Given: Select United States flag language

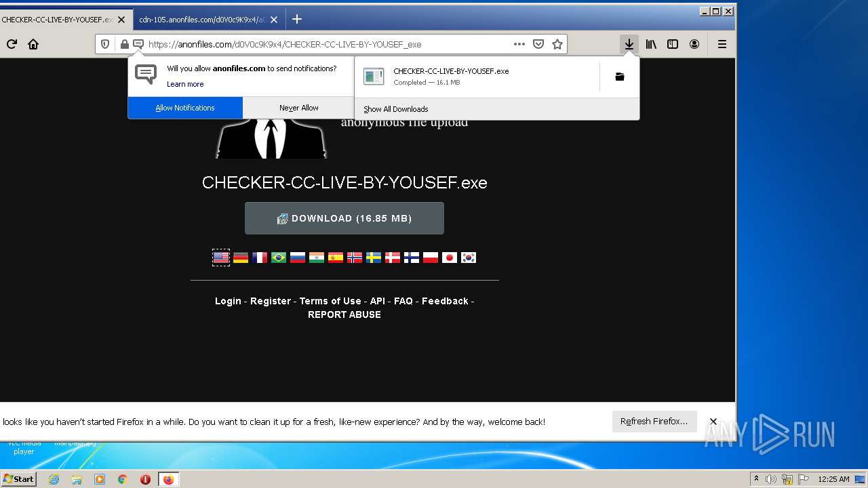Looking at the screenshot, I should pyautogui.click(x=221, y=258).
